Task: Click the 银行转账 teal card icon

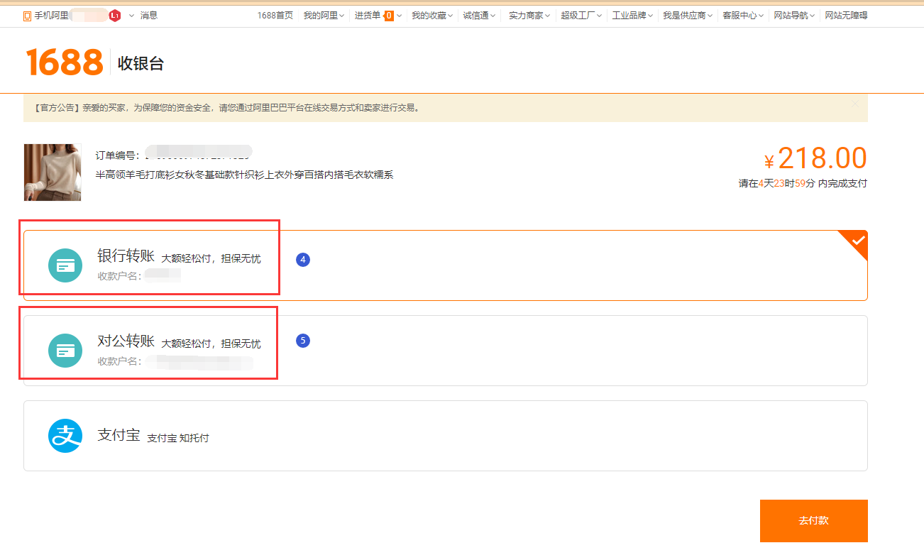Action: (x=65, y=265)
